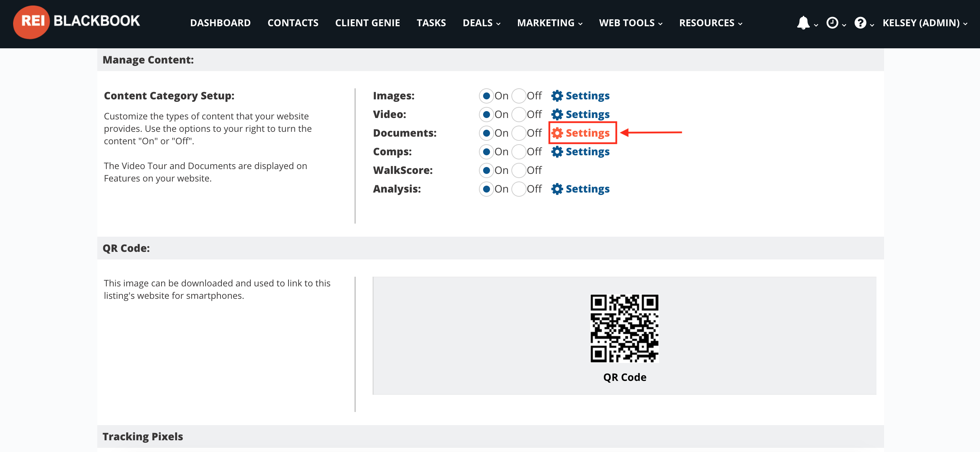Expand the chevron next to help icon
The image size is (980, 452).
pyautogui.click(x=872, y=25)
